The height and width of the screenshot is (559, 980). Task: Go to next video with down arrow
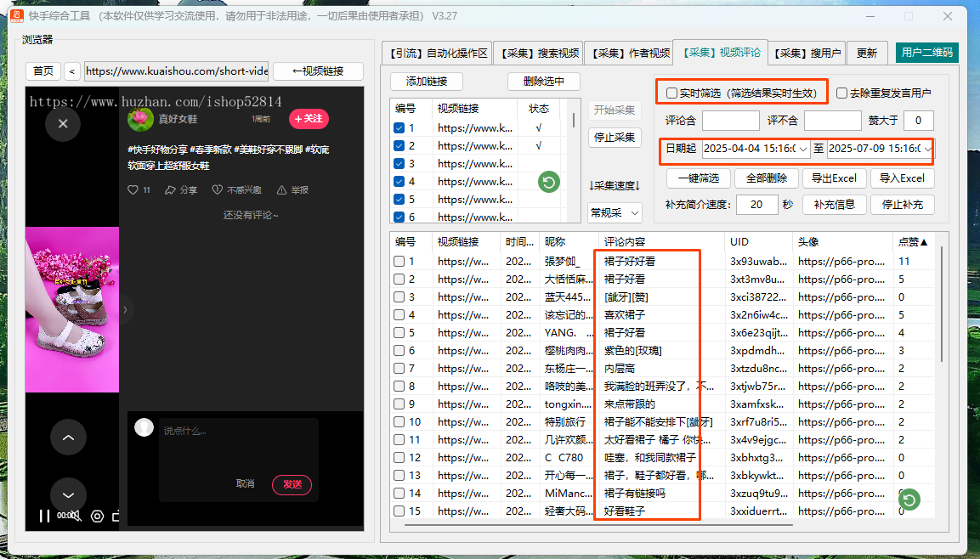click(68, 494)
